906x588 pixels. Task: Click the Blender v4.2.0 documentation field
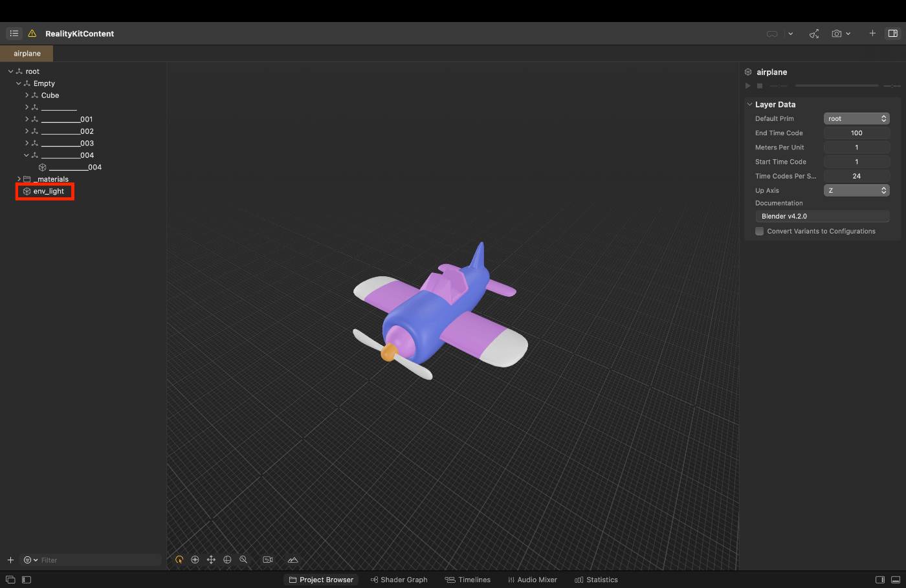pyautogui.click(x=823, y=216)
